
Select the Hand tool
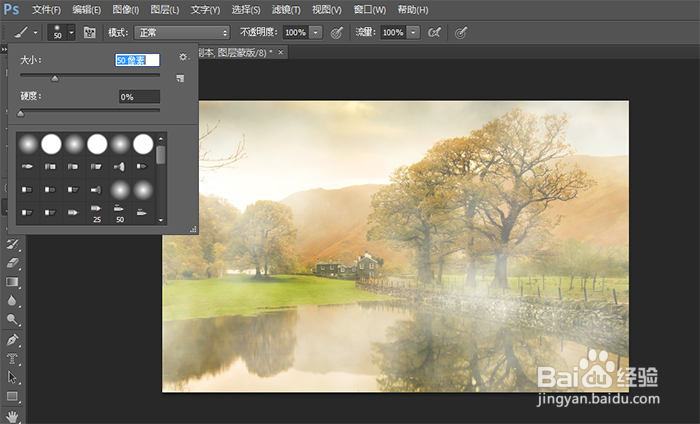pos(12,417)
